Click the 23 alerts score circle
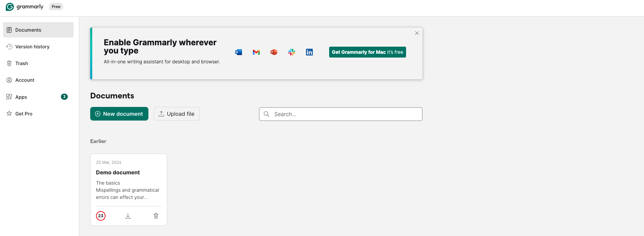 tap(101, 216)
